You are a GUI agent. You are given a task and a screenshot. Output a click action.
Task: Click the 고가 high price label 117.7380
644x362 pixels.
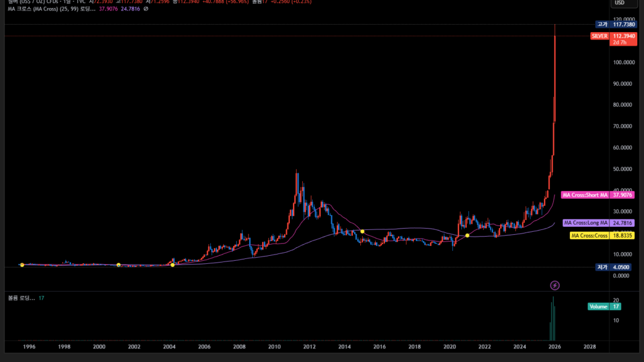616,25
